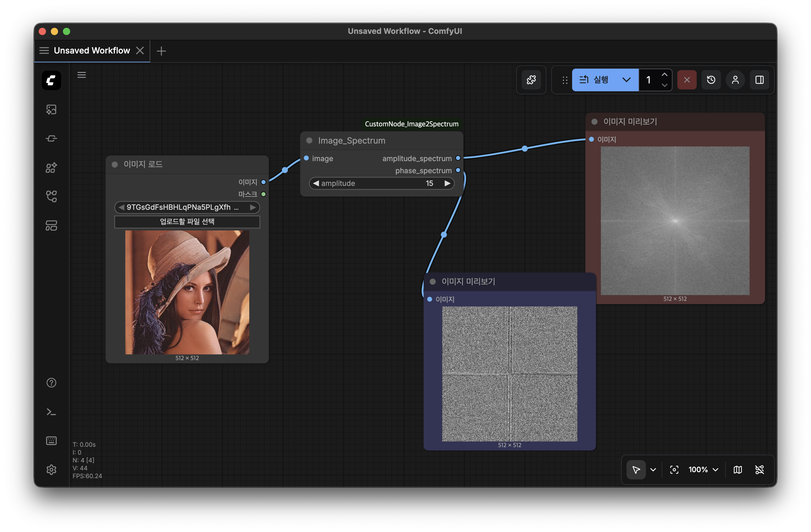811x532 pixels.
Task: Toggle the minimap
Action: pyautogui.click(x=738, y=470)
